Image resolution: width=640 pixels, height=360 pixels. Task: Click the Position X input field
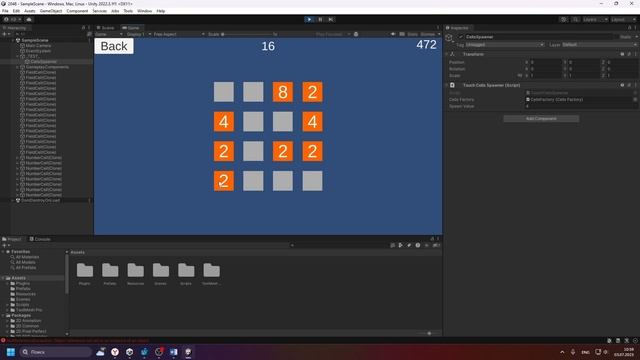[546, 62]
